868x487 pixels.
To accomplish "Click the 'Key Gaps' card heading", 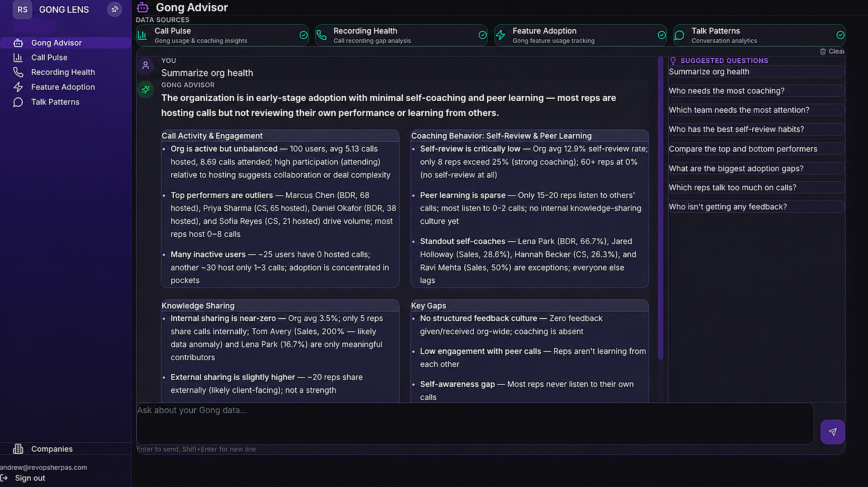I will pos(428,305).
